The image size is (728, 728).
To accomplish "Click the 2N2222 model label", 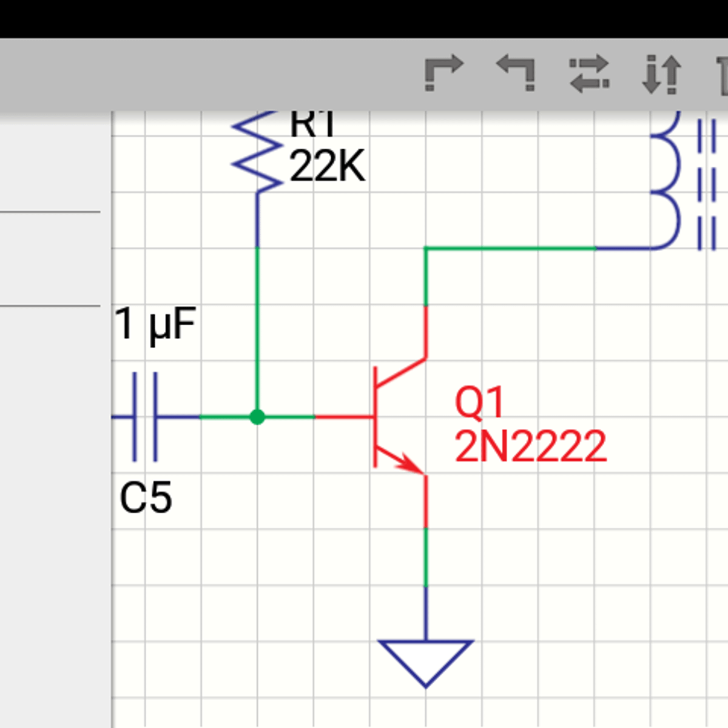I will (530, 447).
